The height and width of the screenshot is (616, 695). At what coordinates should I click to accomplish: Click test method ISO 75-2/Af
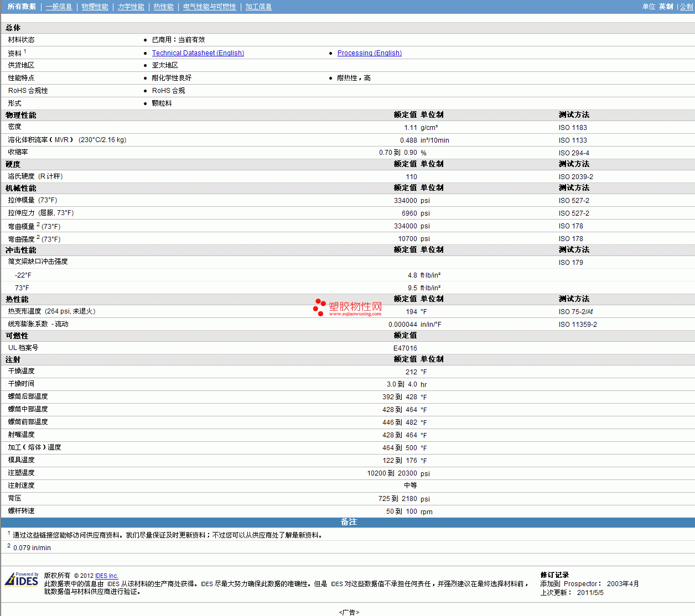tap(576, 312)
